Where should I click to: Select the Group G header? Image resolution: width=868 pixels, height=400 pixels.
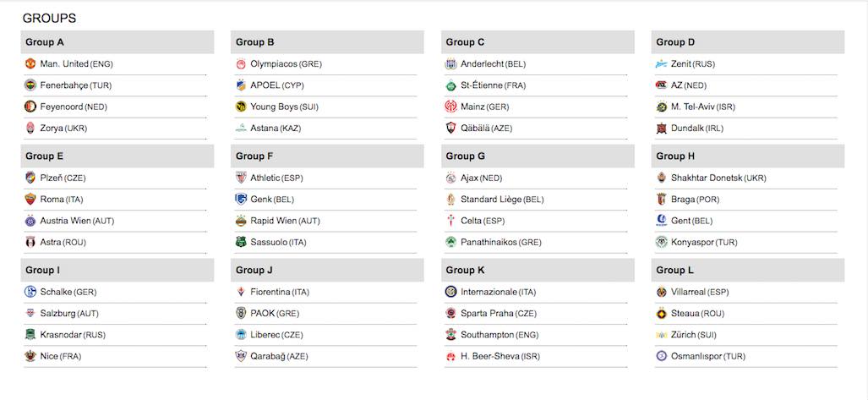pos(538,156)
